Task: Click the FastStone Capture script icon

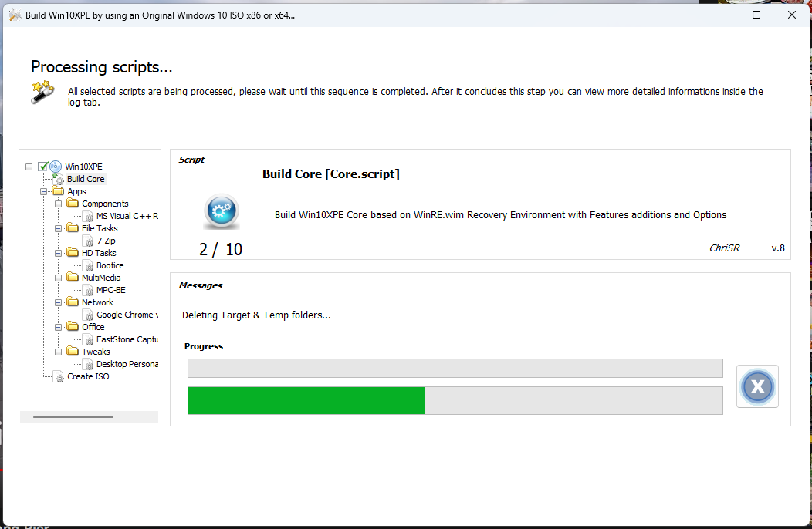Action: 89,340
